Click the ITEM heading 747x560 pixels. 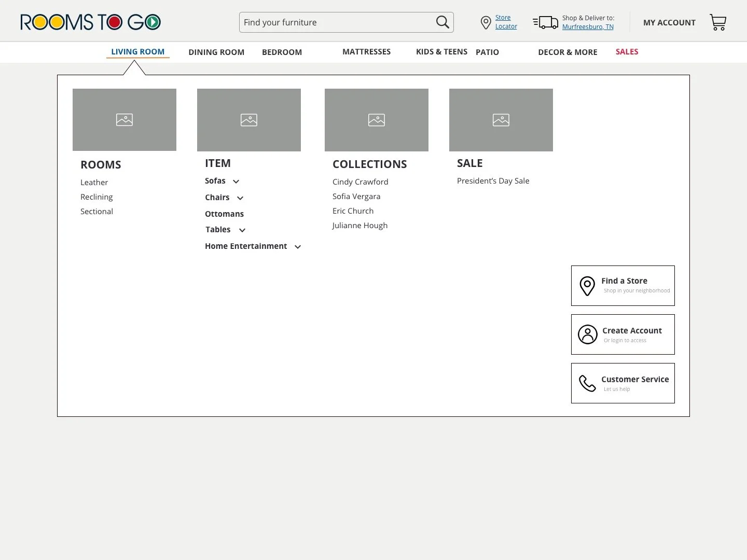(x=218, y=163)
